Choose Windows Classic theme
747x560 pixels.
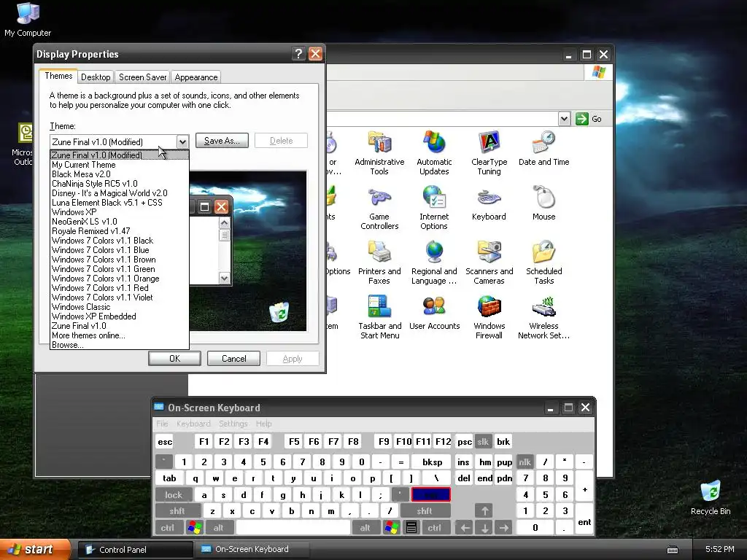120,307
